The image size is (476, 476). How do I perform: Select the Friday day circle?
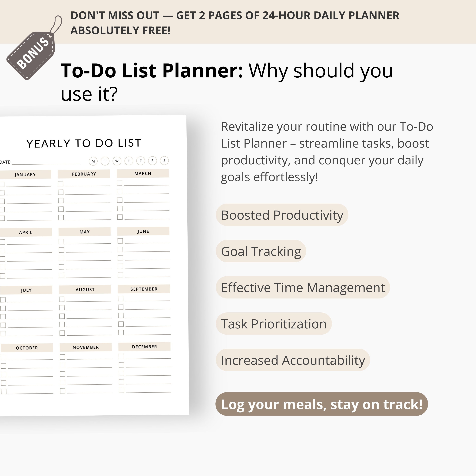click(x=140, y=161)
